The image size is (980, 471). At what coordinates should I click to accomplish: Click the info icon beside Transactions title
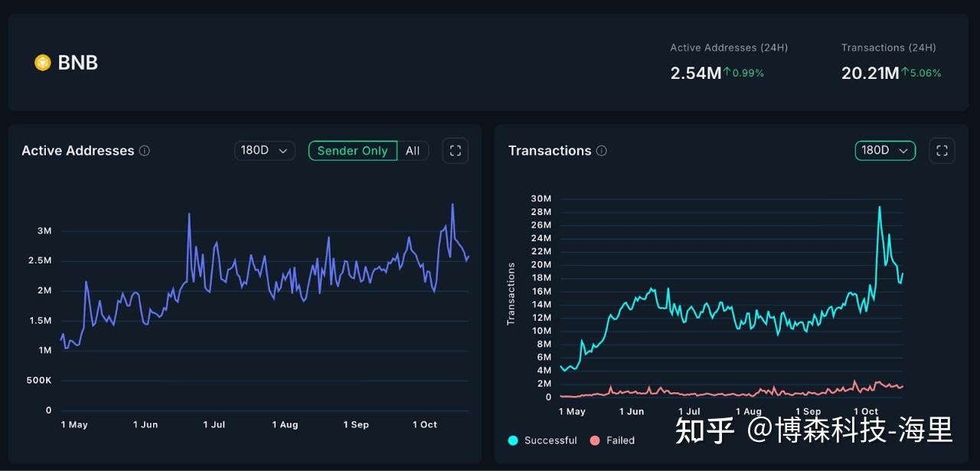603,151
